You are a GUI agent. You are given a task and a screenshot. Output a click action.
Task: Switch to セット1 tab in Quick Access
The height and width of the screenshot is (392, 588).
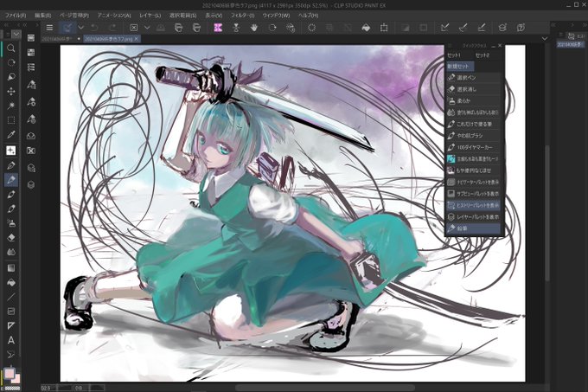click(x=454, y=55)
